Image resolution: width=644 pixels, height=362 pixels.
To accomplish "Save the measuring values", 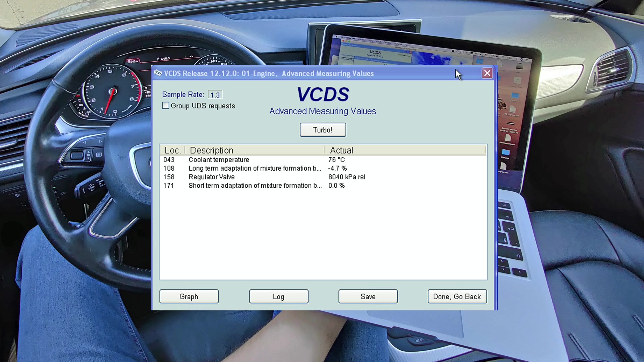I will tap(368, 297).
